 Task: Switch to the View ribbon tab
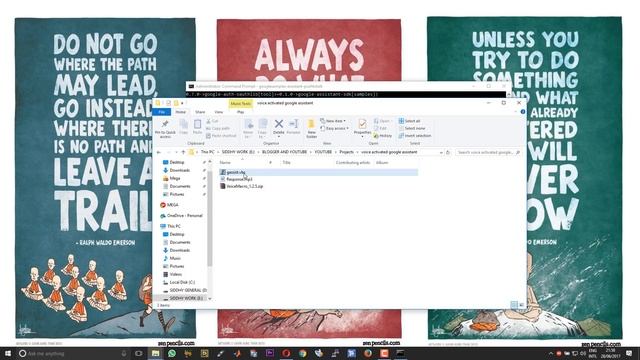(x=219, y=112)
